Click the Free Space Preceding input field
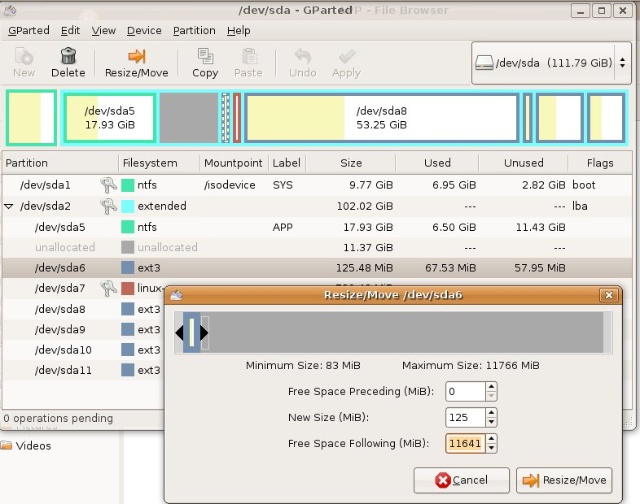640x504 pixels. pyautogui.click(x=465, y=391)
